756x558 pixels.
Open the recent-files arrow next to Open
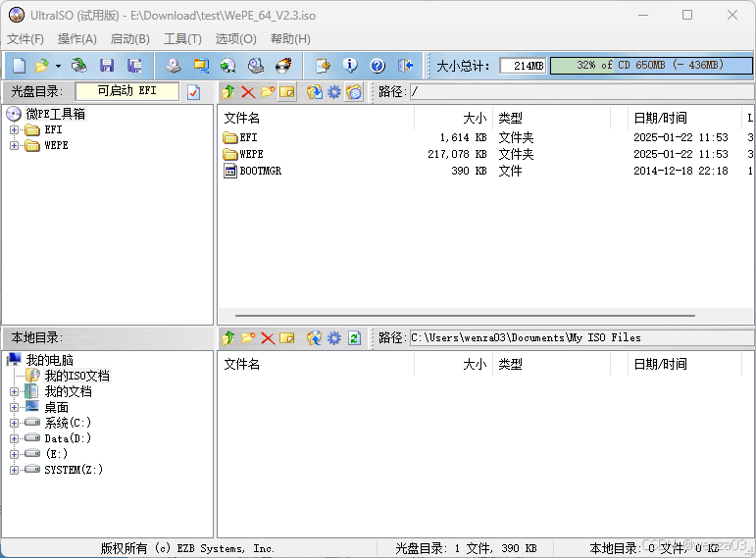[58, 66]
